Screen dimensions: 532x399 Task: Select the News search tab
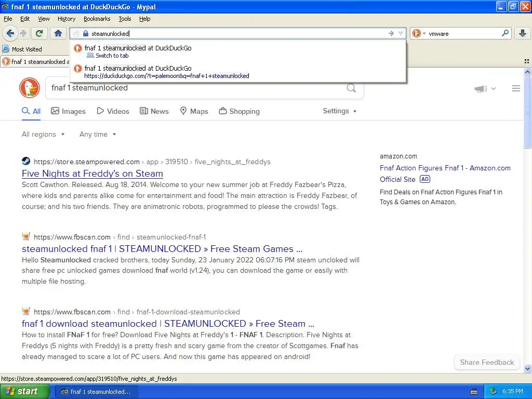click(x=154, y=111)
